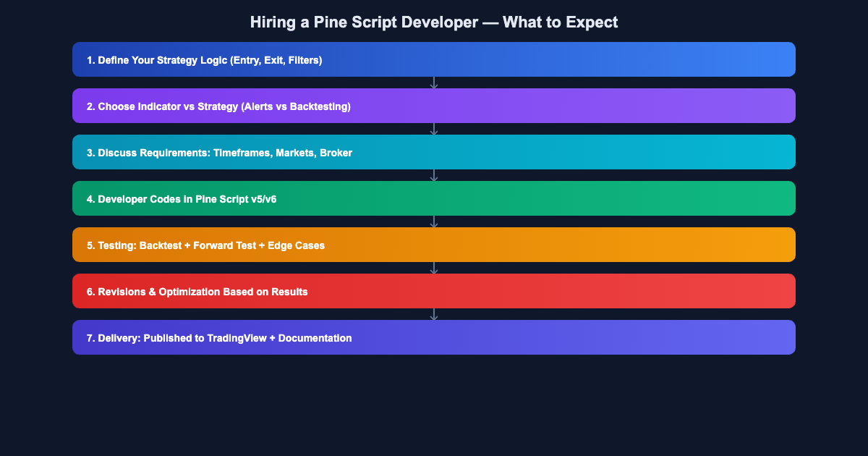This screenshot has width=868, height=456.
Task: Click the diagram title text
Action: [x=434, y=22]
